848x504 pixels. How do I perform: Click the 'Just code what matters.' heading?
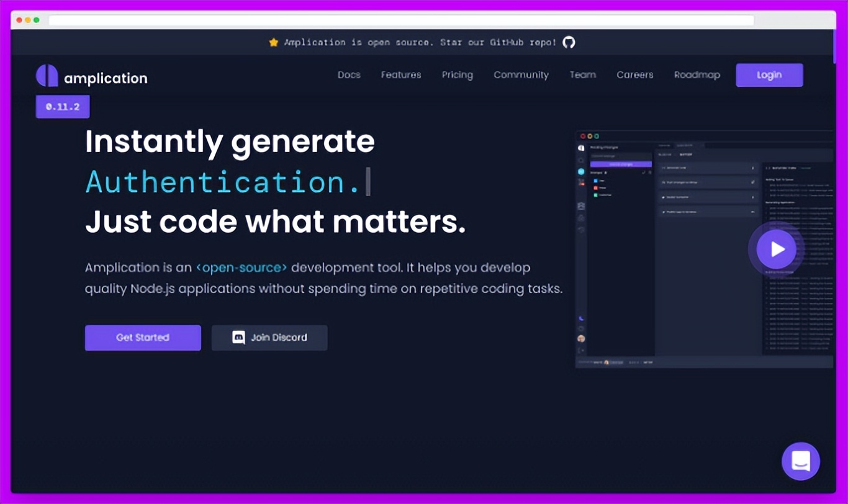point(275,222)
